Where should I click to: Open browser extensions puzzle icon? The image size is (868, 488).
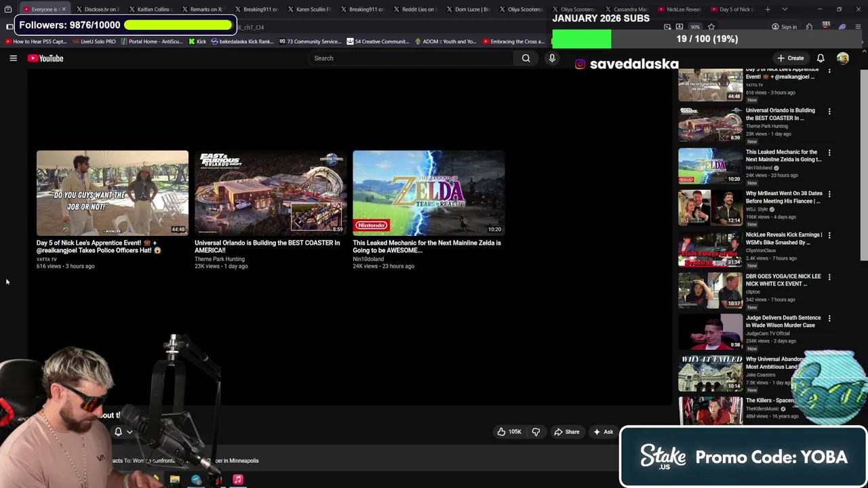point(809,27)
